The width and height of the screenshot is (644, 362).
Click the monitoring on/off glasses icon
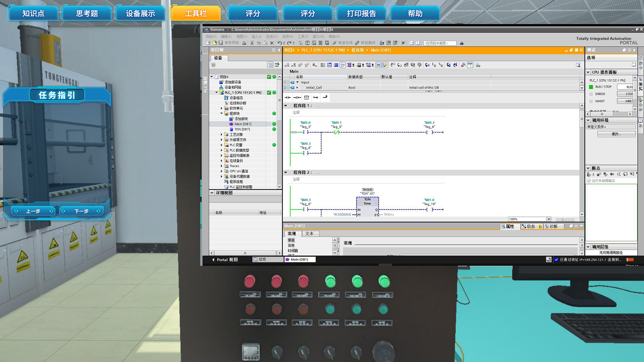(470, 65)
